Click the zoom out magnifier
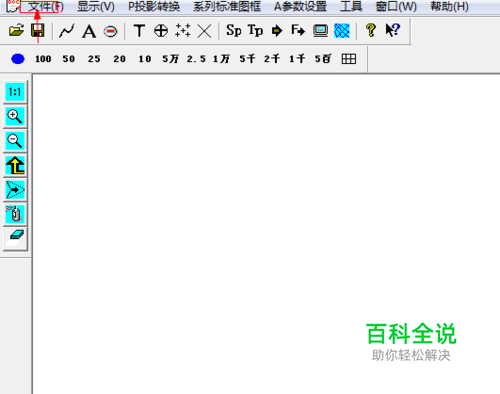Image resolution: width=500 pixels, height=394 pixels. 15,141
